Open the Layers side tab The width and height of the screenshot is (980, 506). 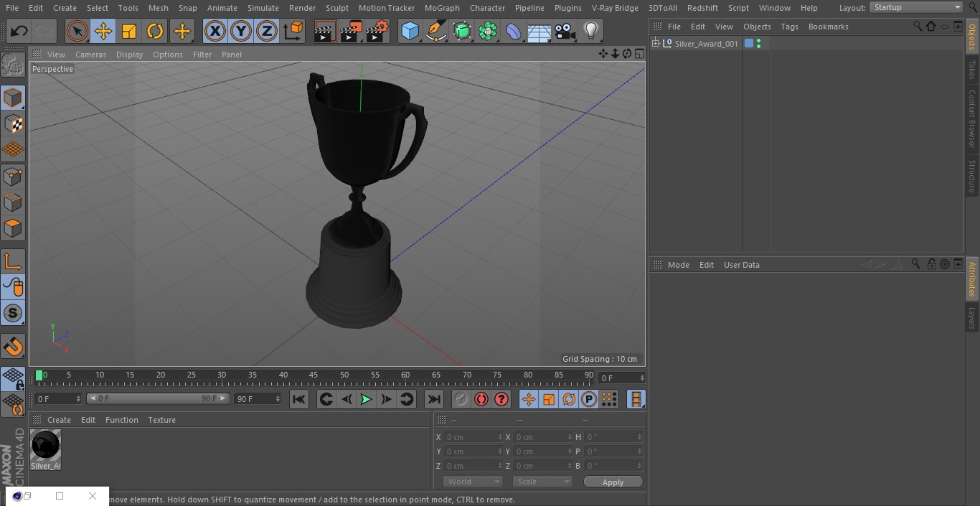click(x=972, y=317)
